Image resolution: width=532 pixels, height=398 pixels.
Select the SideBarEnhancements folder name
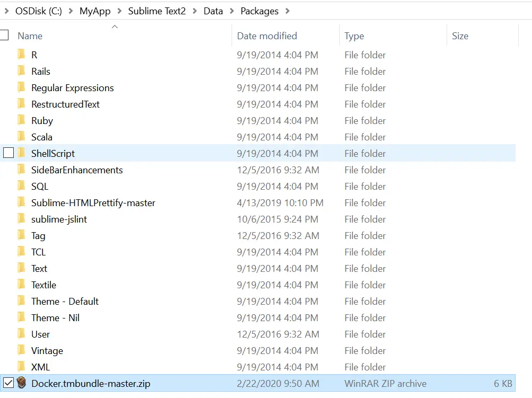77,170
